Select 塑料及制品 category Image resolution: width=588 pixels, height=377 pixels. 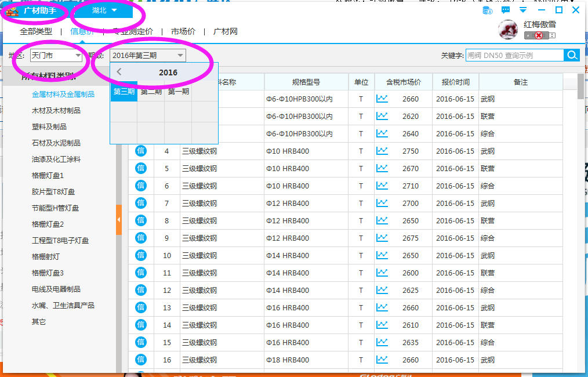point(49,127)
